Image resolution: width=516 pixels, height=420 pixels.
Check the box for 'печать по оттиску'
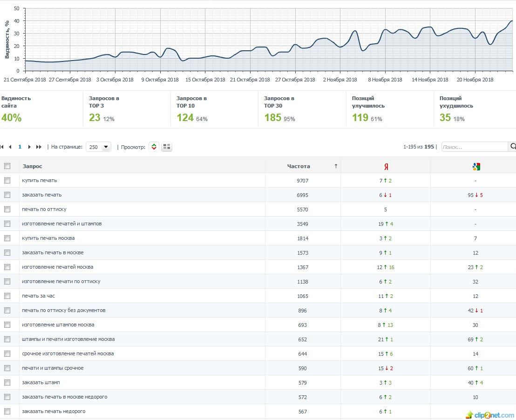[7, 210]
